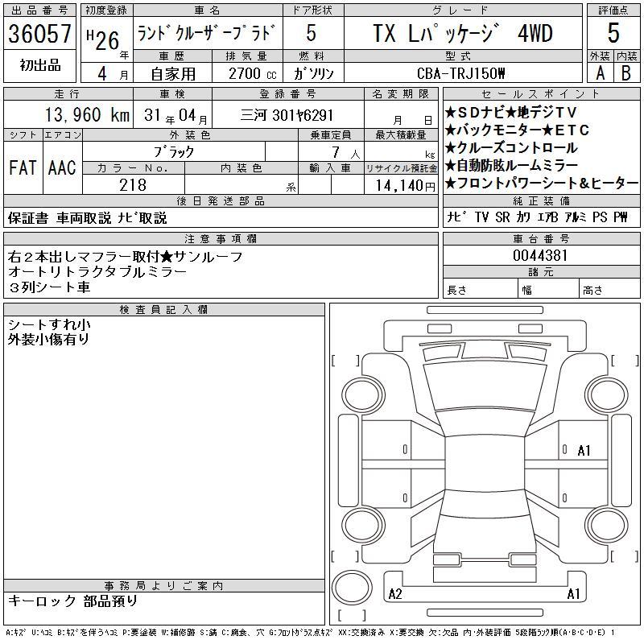The height and width of the screenshot is (644, 644).
Task: Click the 注意事項欄 section header
Action: [x=221, y=238]
